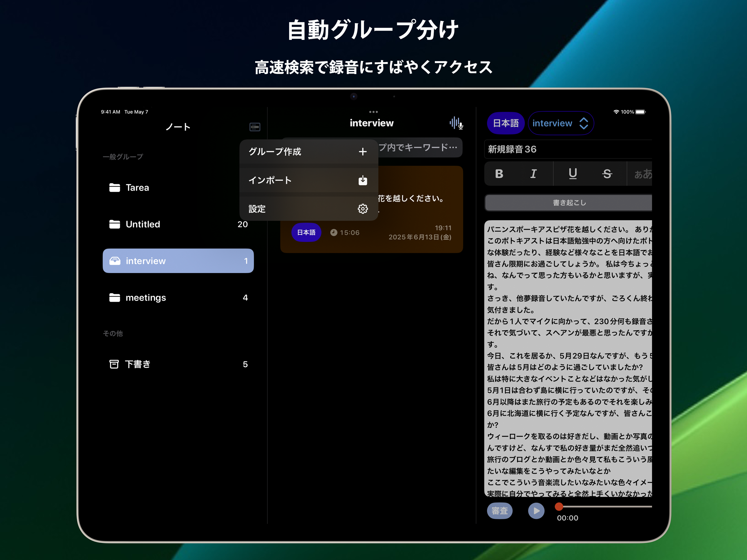Open the 下書き drafts row

point(178,364)
